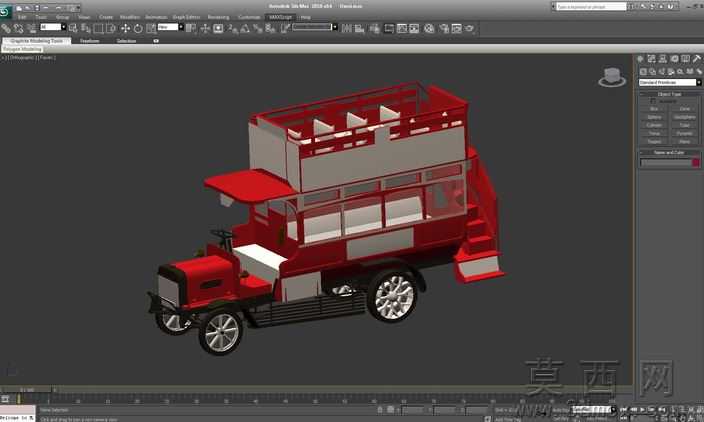The image size is (704, 422).
Task: Open the MAXScript menu
Action: [x=280, y=17]
